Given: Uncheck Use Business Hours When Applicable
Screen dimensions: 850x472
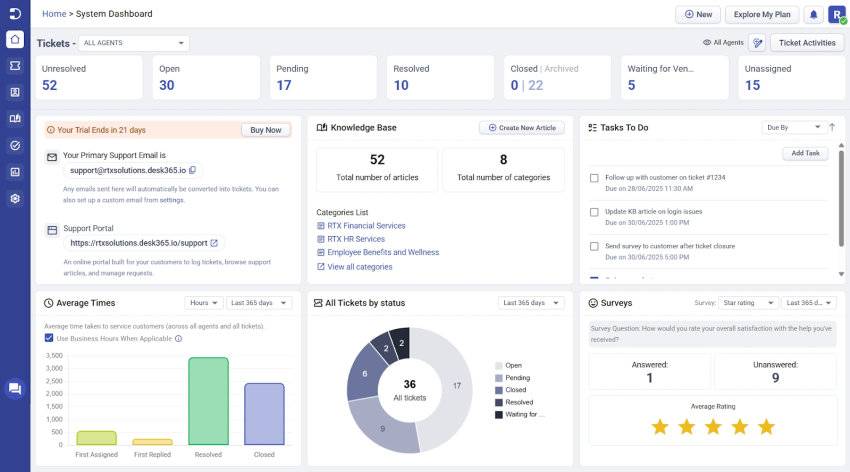Looking at the screenshot, I should [50, 338].
